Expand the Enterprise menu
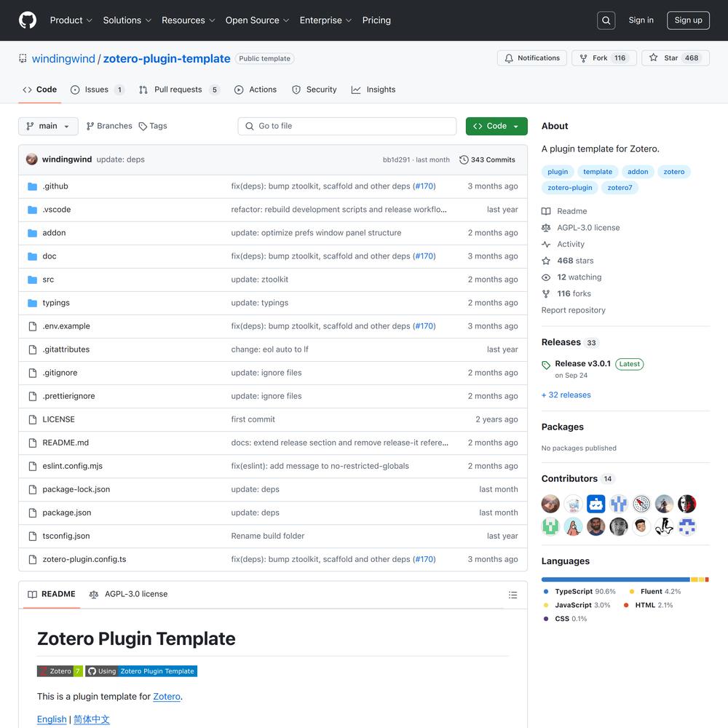This screenshot has width=728, height=728. (x=325, y=20)
